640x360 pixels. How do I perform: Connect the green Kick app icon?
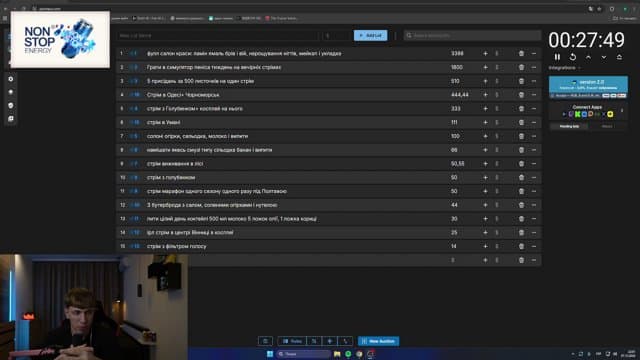click(x=578, y=114)
